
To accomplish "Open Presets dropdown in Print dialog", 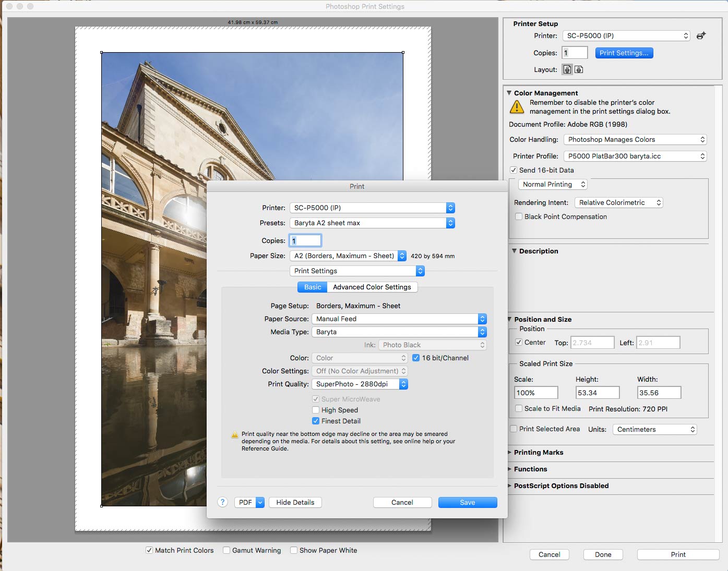I will pyautogui.click(x=372, y=223).
